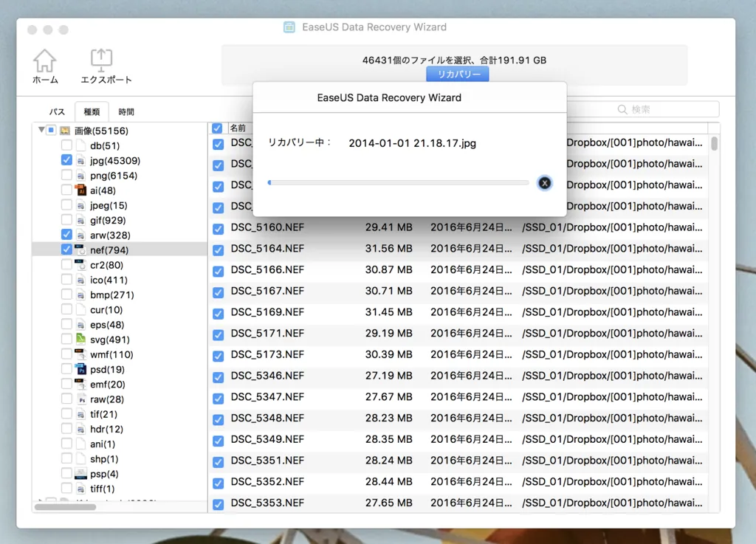Click the ai file type icon in the sidebar
The height and width of the screenshot is (544, 756).
point(80,190)
